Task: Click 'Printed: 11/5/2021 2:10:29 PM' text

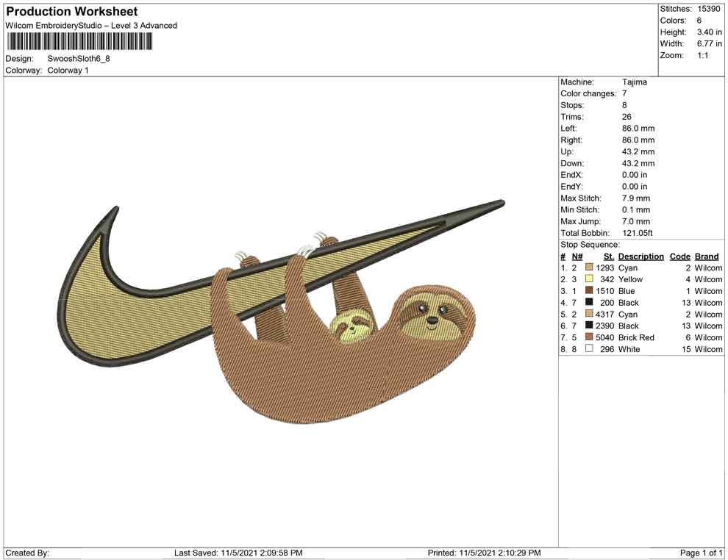Action: 484,553
